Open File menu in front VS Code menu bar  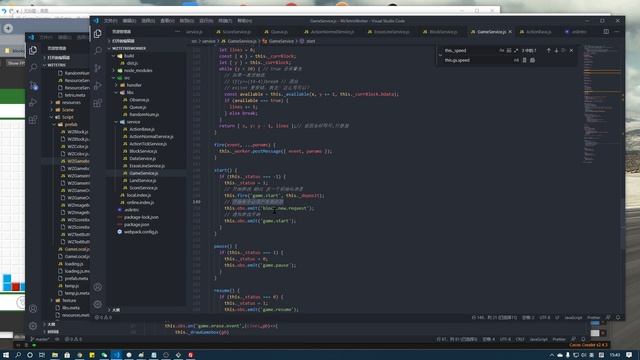(x=110, y=21)
